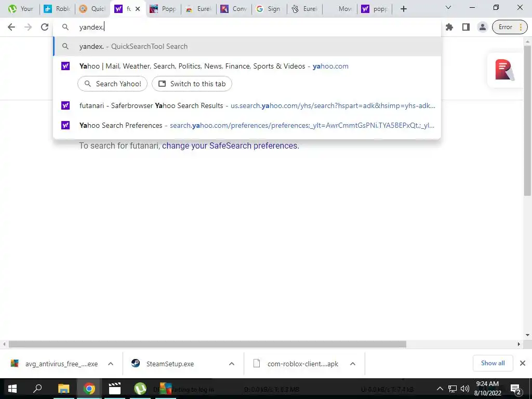The width and height of the screenshot is (532, 399).
Task: Select 'yandex. - QuickSearchTool Search' suggestion
Action: click(x=247, y=46)
